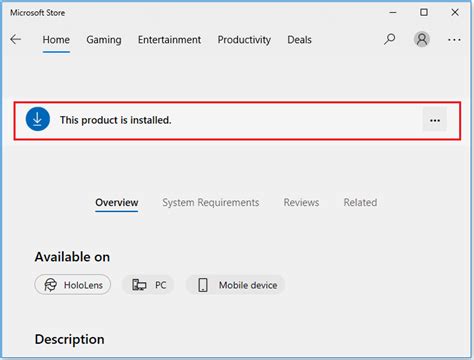Minimize the Microsoft Store window
474x360 pixels.
[393, 12]
